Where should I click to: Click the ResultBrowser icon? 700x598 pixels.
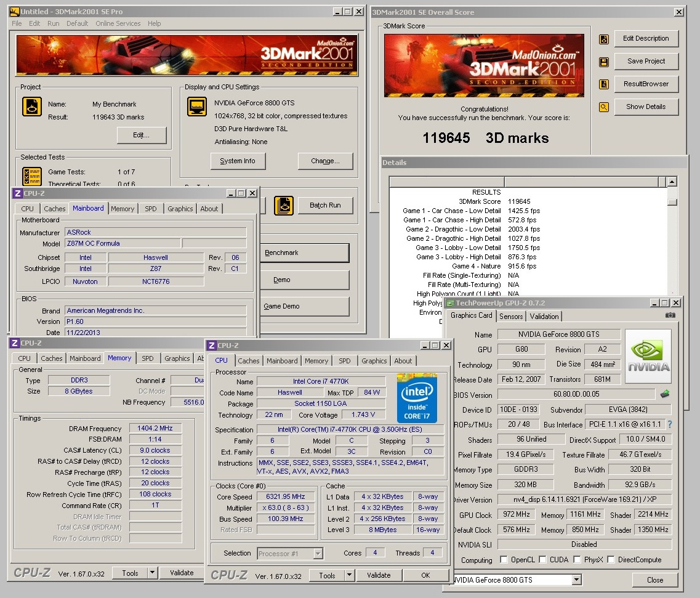click(x=603, y=84)
